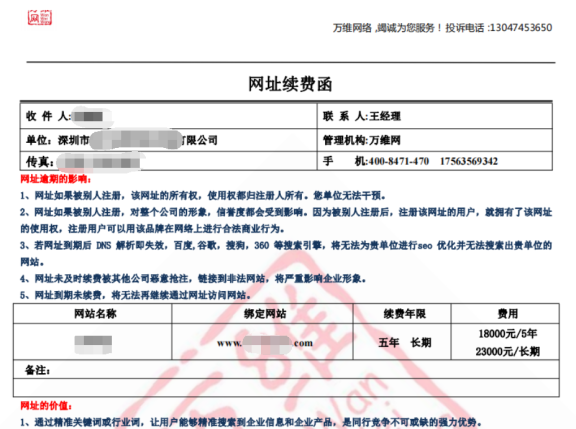
Task: Click the 备注 remarks row
Action: [286, 369]
